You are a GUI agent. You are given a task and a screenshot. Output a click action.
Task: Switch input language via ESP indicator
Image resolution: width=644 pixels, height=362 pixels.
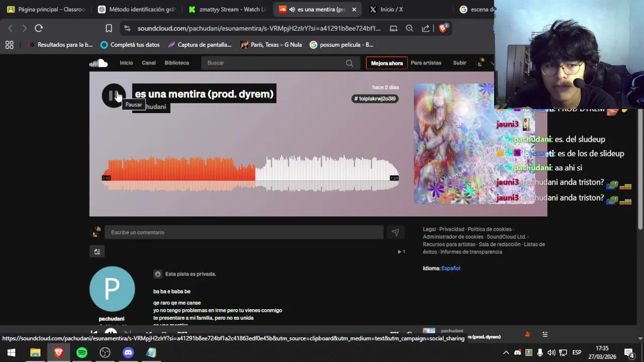tap(577, 352)
